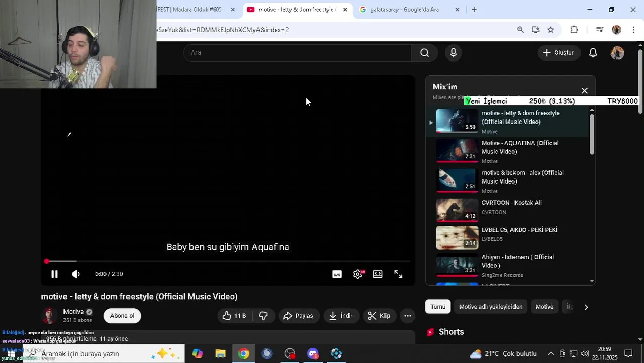This screenshot has height=363, width=644.
Task: Open Chrome from the taskbar
Action: pyautogui.click(x=243, y=354)
